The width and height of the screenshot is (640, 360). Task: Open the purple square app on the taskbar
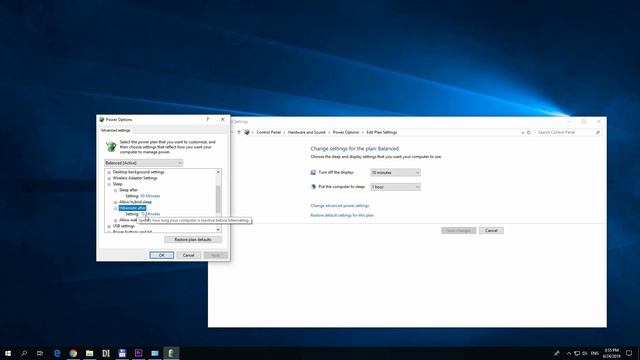[x=138, y=353]
